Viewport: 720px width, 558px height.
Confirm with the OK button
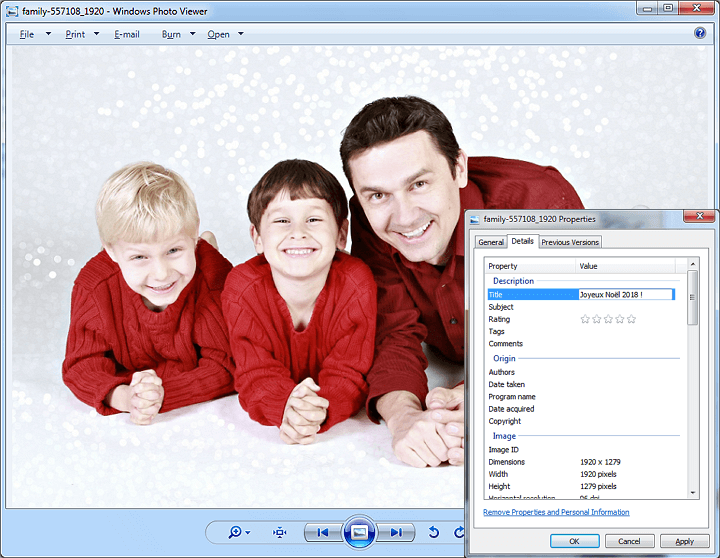coord(574,541)
